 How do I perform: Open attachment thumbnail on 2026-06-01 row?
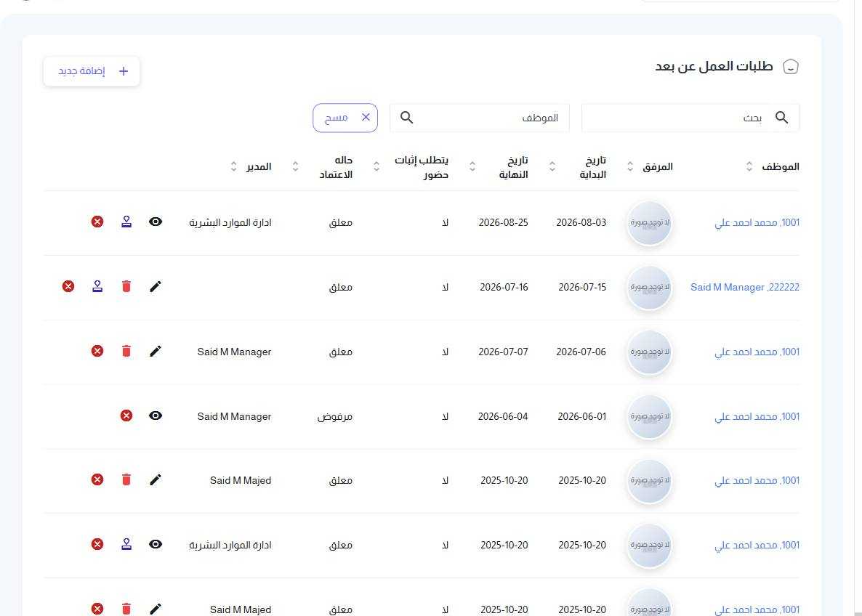649,416
